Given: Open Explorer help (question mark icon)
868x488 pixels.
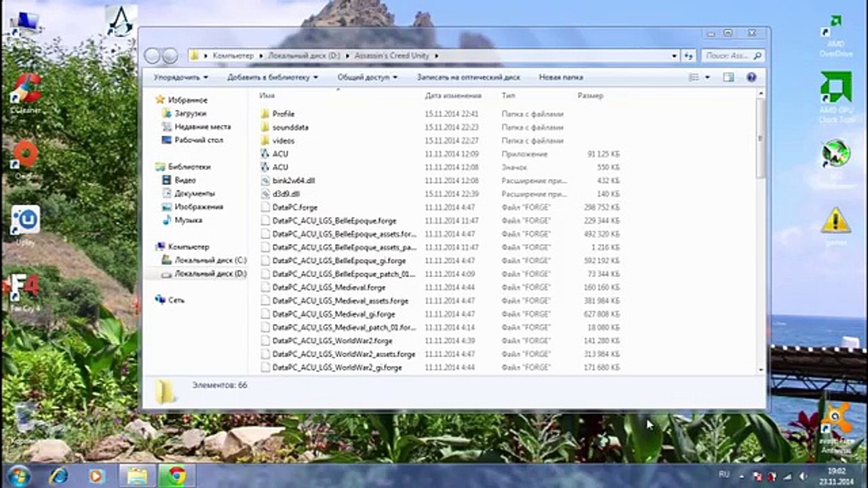Looking at the screenshot, I should [751, 77].
